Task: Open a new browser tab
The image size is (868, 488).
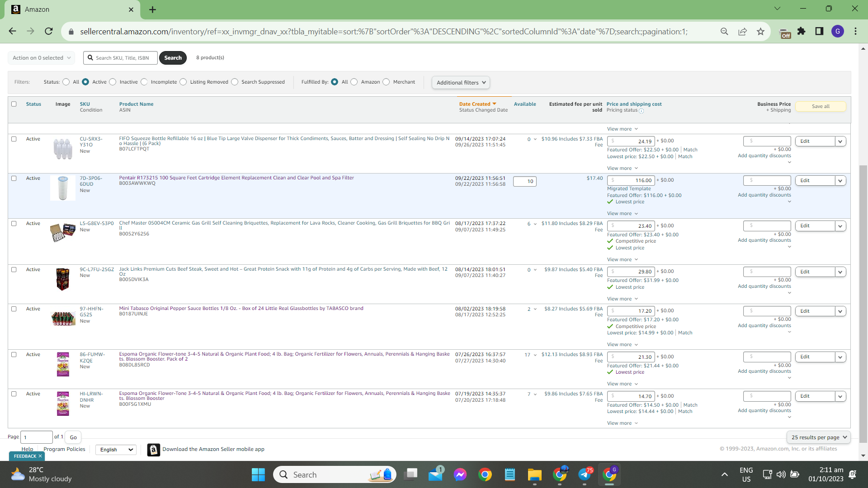Action: (x=153, y=9)
